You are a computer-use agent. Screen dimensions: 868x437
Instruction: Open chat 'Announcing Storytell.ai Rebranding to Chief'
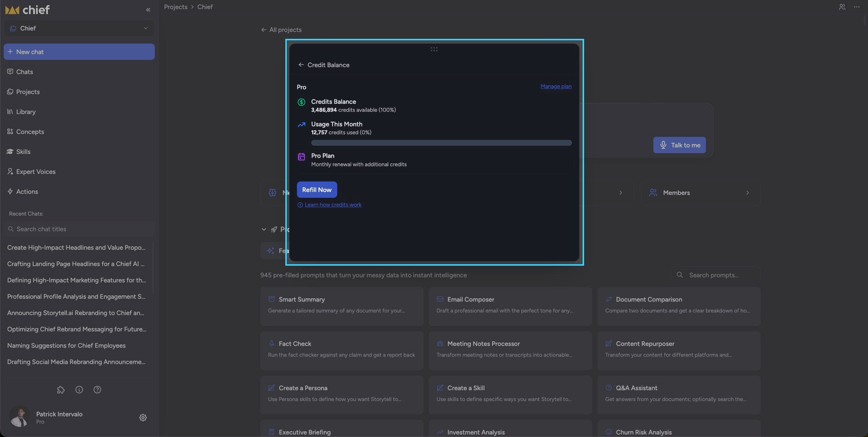coord(75,313)
